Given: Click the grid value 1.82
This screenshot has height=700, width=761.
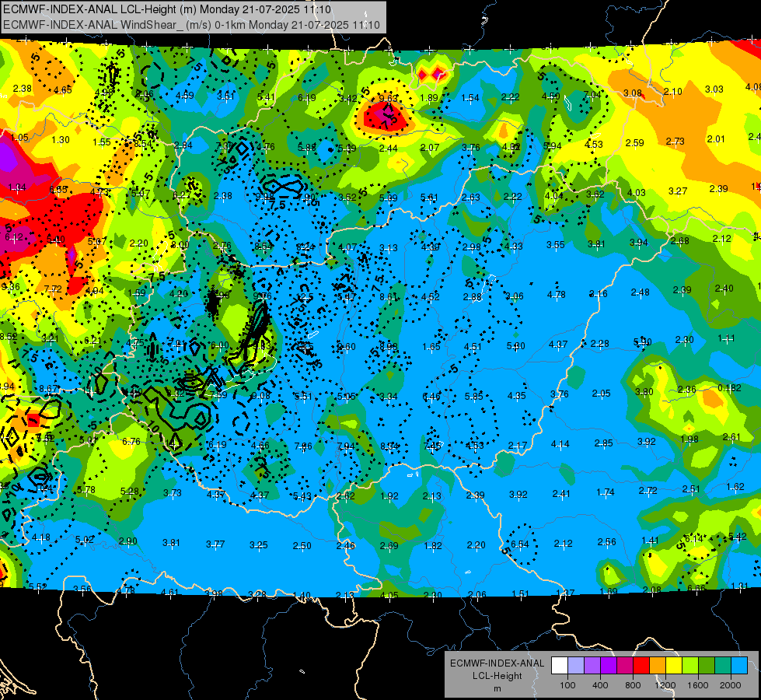Looking at the screenshot, I should pos(432,546).
